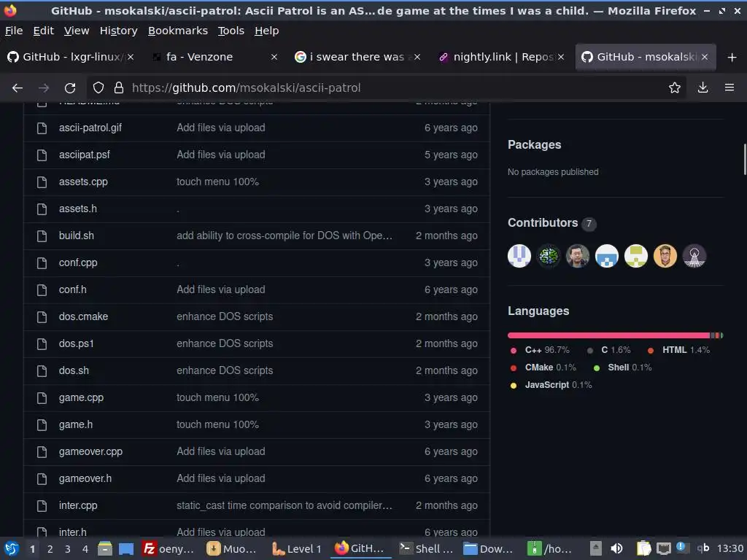This screenshot has height=560, width=747.
Task: Open the gameover.cpp file
Action: point(90,451)
